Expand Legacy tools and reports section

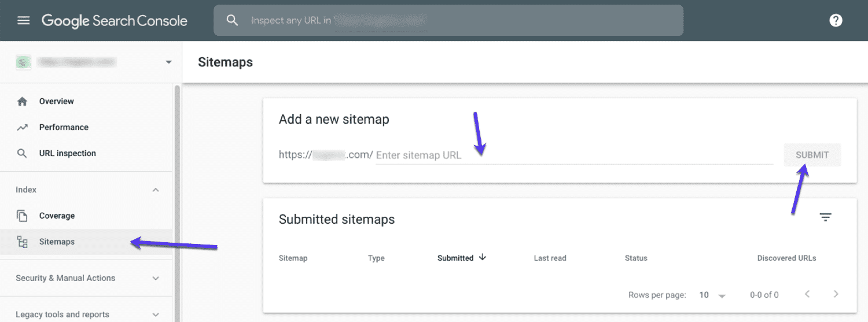[x=156, y=314]
